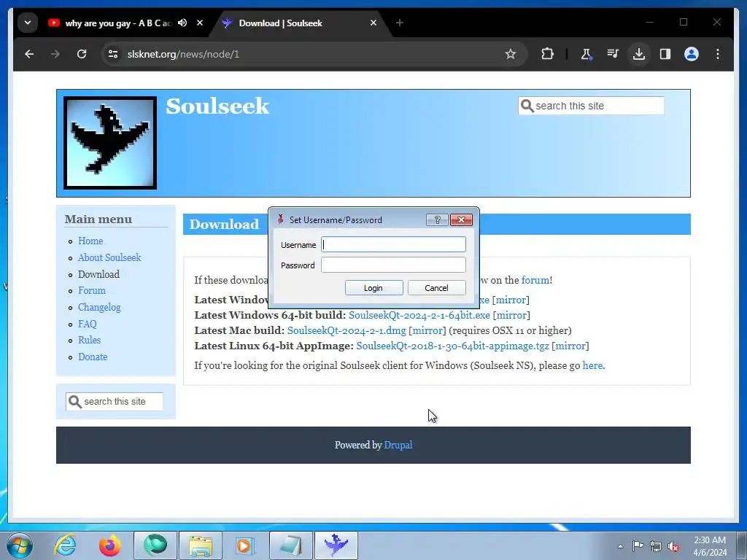
Task: Open Forum in the main menu
Action: coord(92,290)
